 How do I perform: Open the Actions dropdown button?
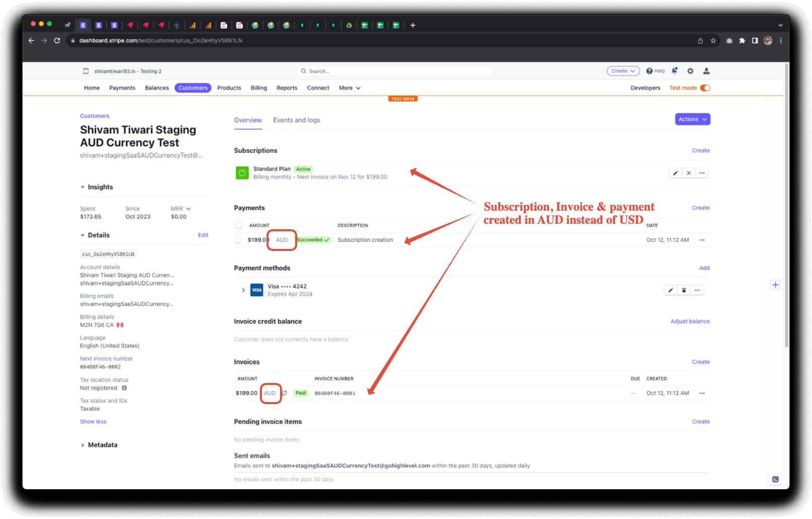pos(693,119)
